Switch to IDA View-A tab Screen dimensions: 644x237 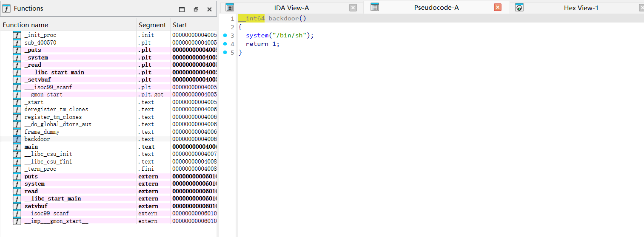coord(291,8)
